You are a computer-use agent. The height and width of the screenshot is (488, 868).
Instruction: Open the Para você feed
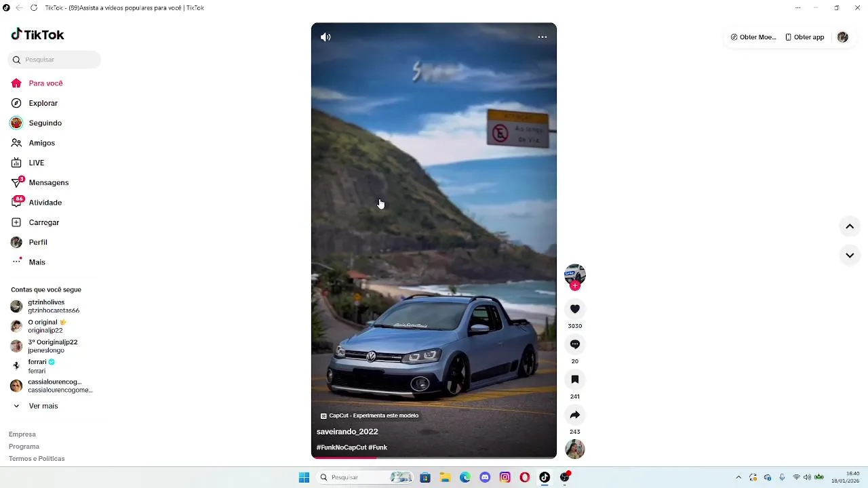tap(37, 83)
